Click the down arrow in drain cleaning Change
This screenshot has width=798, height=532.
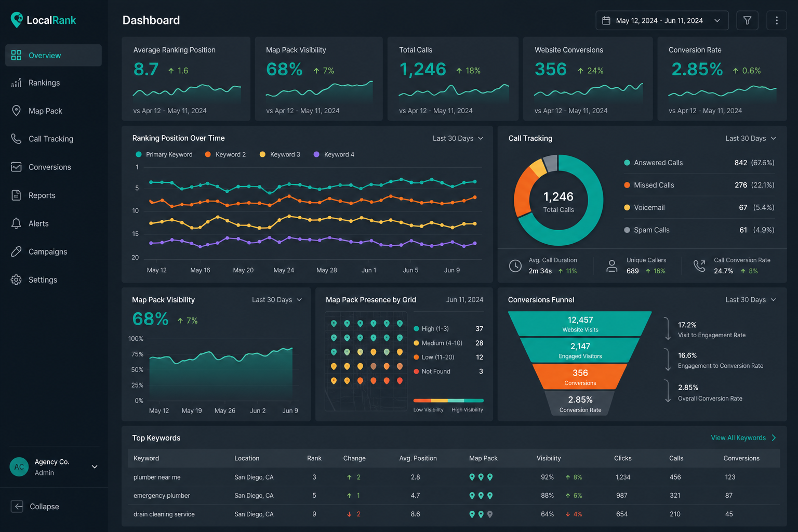[349, 514]
